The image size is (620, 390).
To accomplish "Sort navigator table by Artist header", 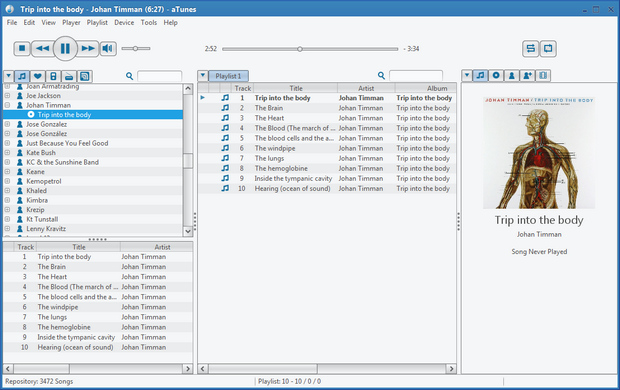I will pos(157,247).
